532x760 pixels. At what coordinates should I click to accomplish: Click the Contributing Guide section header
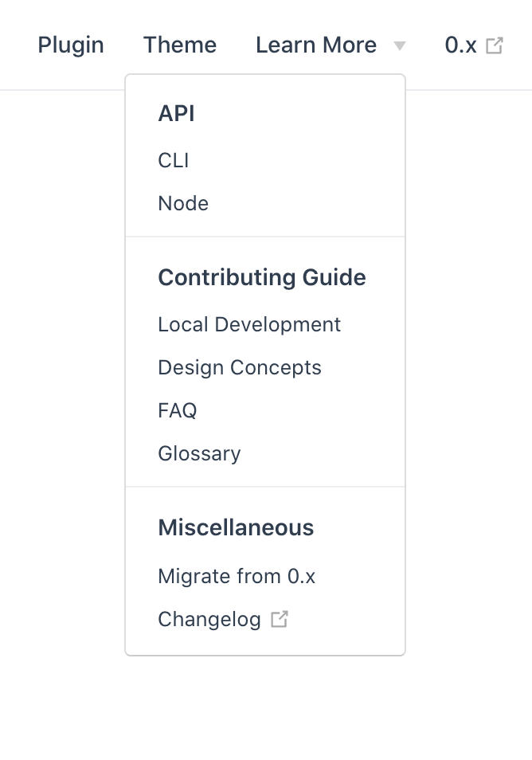[x=262, y=277]
